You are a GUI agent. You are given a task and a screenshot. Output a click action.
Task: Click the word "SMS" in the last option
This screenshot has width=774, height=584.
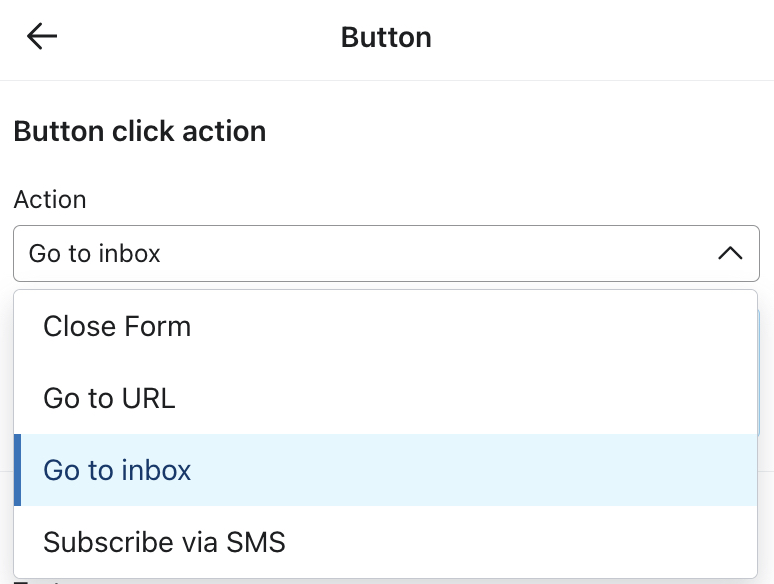(256, 542)
